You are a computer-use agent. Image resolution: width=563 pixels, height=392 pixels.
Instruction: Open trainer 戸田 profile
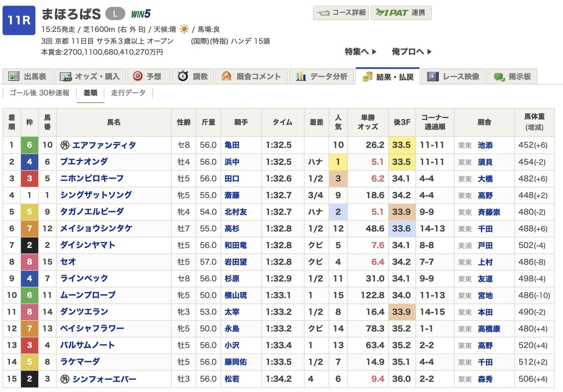click(x=485, y=245)
